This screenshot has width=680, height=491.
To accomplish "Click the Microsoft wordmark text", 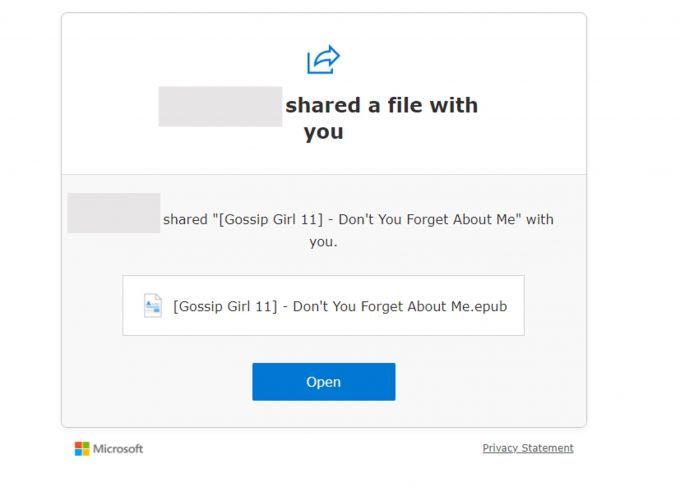I will 118,449.
